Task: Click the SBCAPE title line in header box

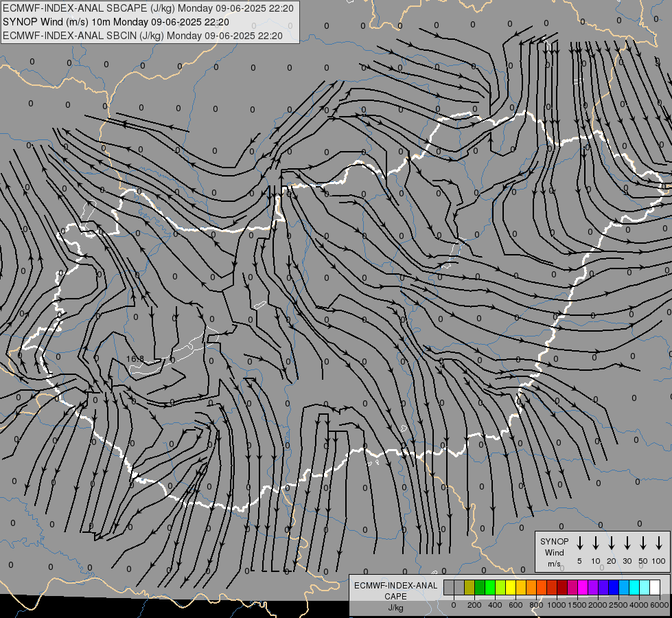Action: (x=148, y=8)
